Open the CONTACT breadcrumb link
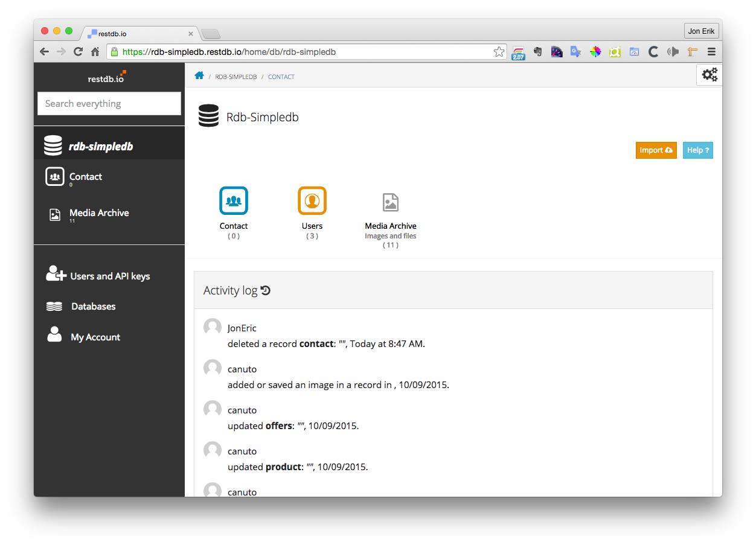Screen dimensions: 756x545 (281, 77)
